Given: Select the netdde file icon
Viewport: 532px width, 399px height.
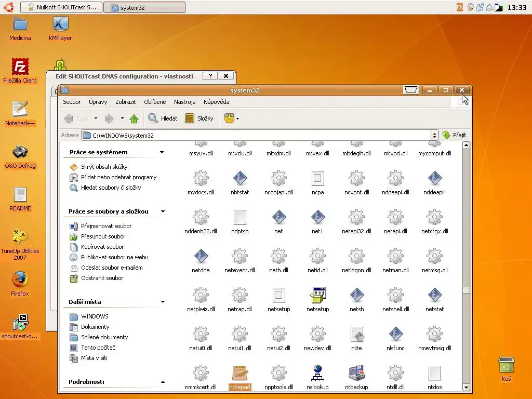Looking at the screenshot, I should click(201, 256).
